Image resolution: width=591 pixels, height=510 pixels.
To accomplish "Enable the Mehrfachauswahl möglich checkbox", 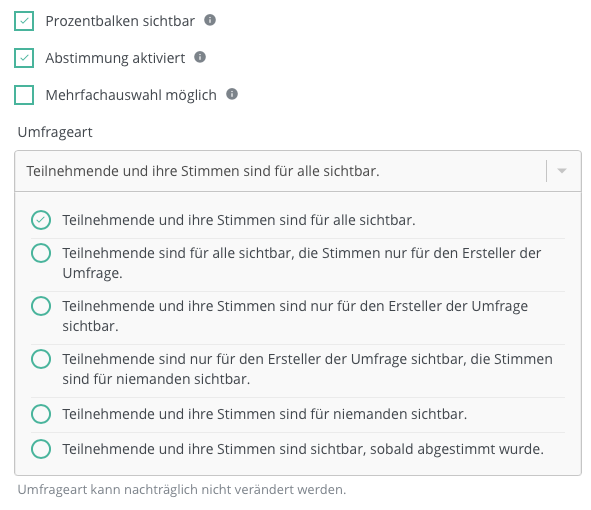I will (24, 95).
